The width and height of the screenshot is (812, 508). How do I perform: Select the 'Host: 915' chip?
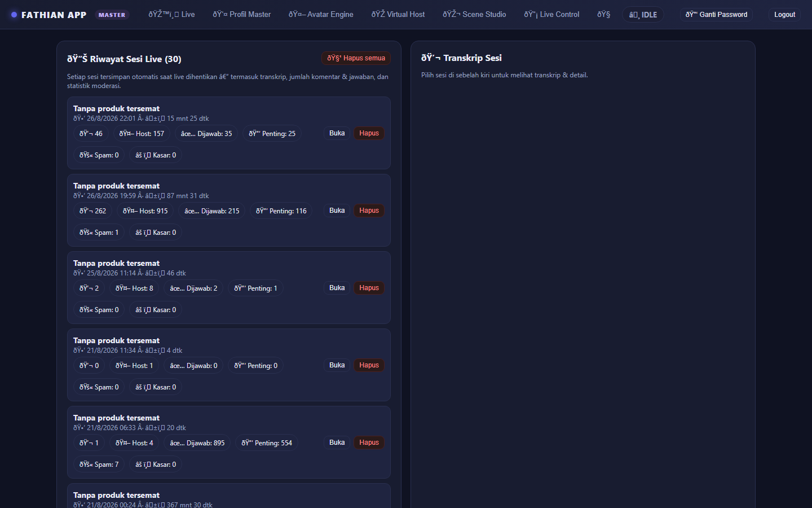[x=145, y=211]
